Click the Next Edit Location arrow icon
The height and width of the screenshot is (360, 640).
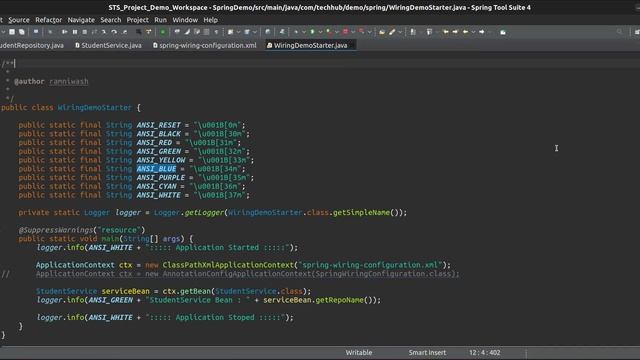pos(455,32)
